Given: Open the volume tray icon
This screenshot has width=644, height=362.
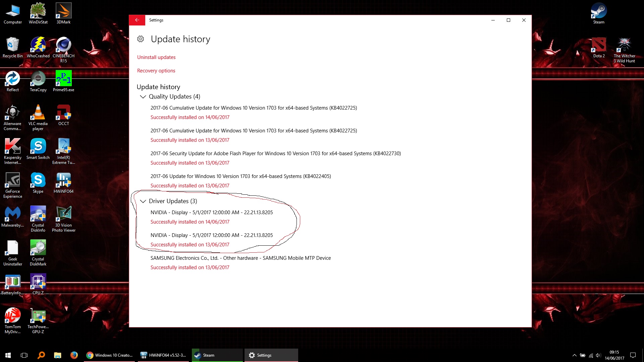Looking at the screenshot, I should [598, 355].
